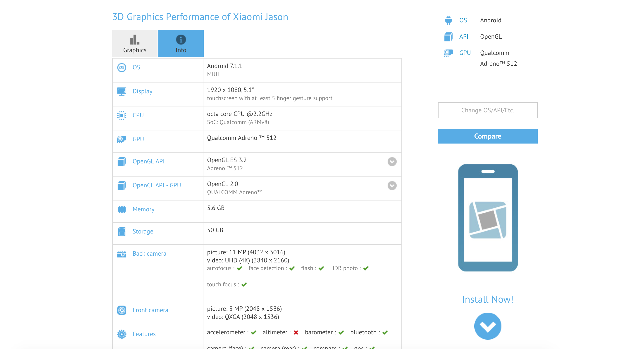Click the GPU card icon in table
This screenshot has height=349, width=644.
(x=122, y=139)
